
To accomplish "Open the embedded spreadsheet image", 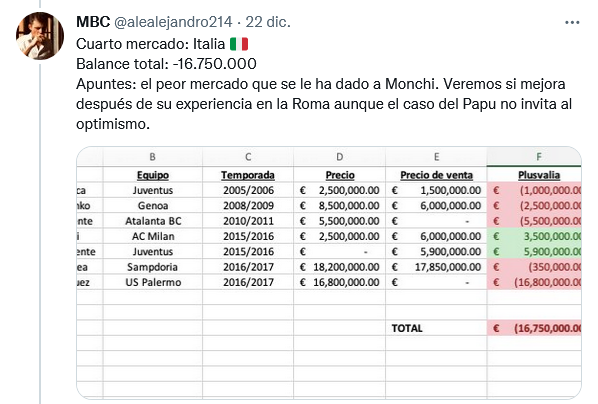I will 329,273.
